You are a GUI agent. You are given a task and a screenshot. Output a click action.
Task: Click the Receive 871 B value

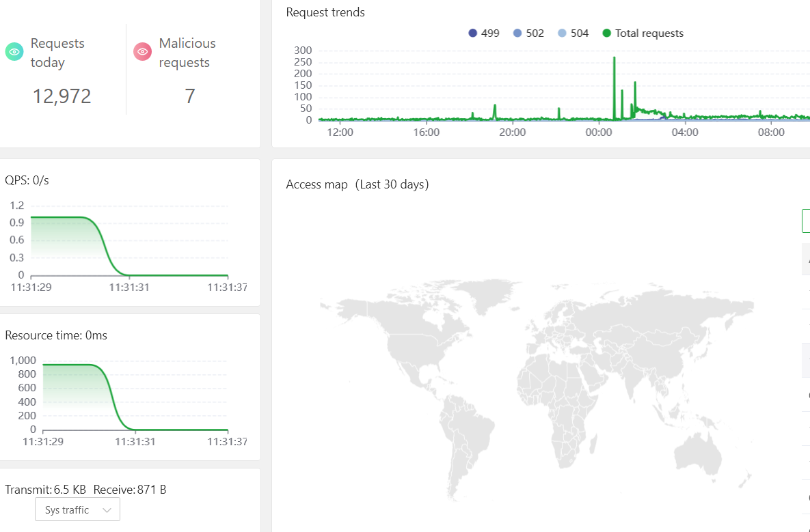tap(151, 490)
